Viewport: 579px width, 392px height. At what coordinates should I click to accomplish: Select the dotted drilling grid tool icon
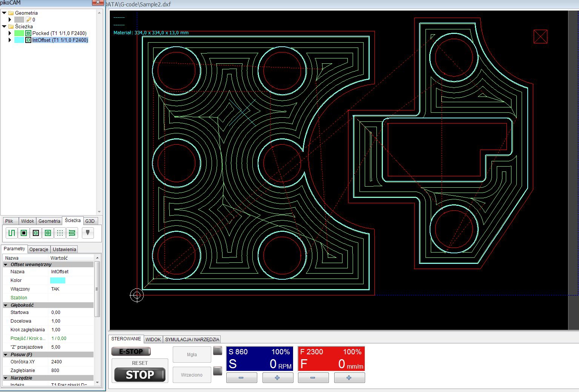[60, 233]
